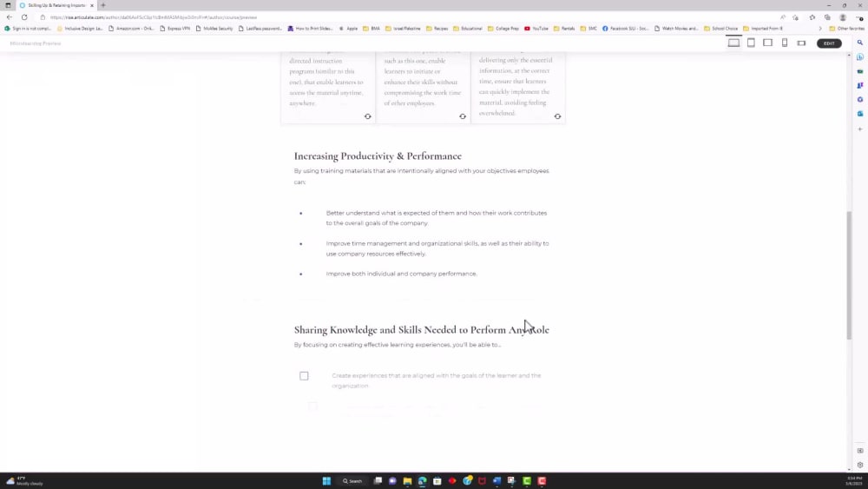
Task: Open the 'Apple' bookmark
Action: tap(348, 29)
